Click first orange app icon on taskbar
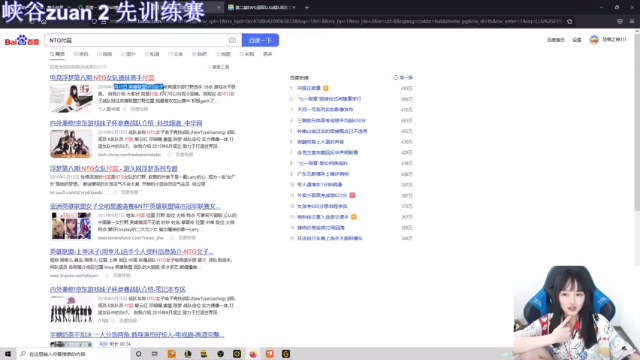 171,354
